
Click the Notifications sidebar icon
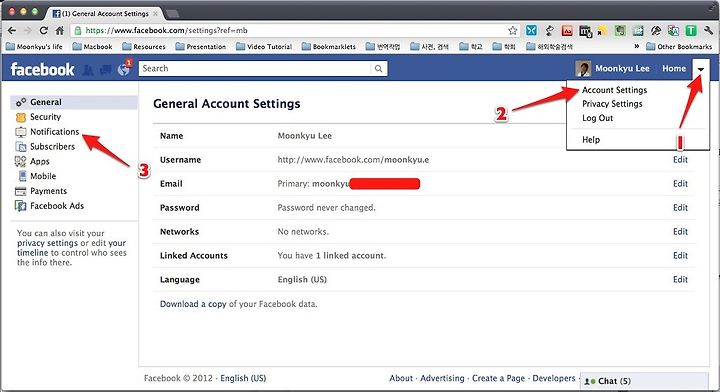[x=21, y=132]
